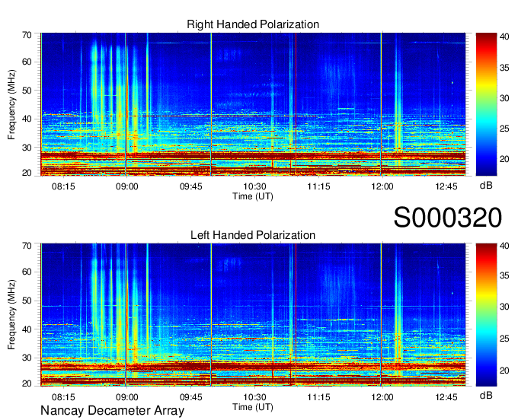
Task: Click the 40 MHz tick on upper frequency axis
Action: click(x=27, y=119)
